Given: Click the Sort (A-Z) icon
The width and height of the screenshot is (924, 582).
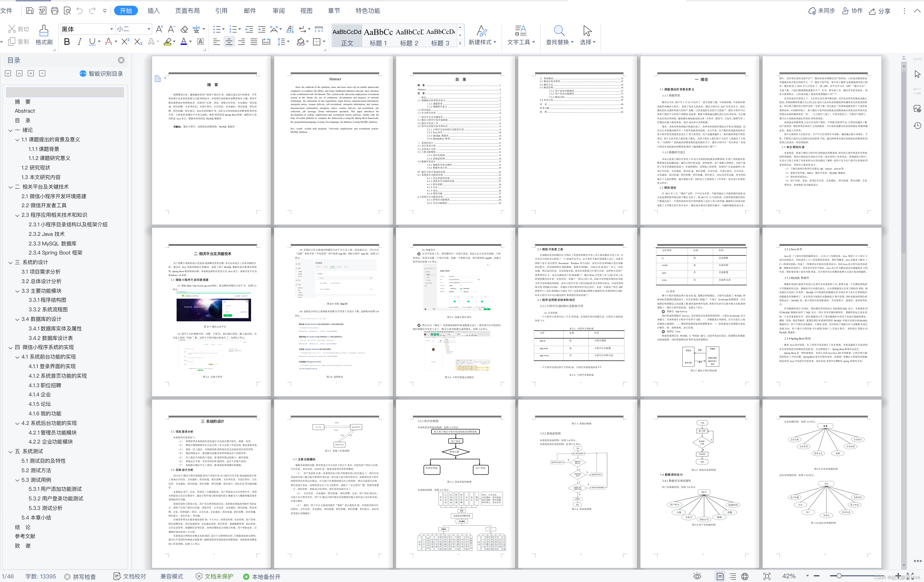Looking at the screenshot, I should pos(290,29).
